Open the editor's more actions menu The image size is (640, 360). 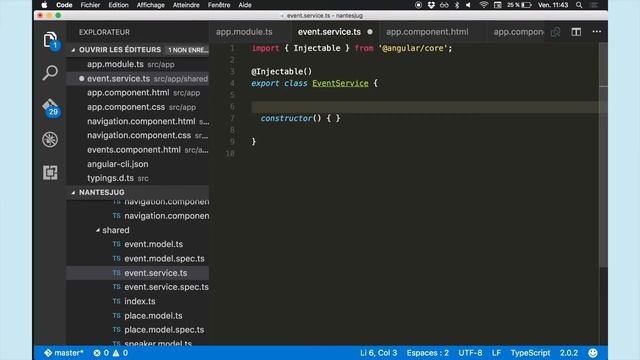[597, 32]
